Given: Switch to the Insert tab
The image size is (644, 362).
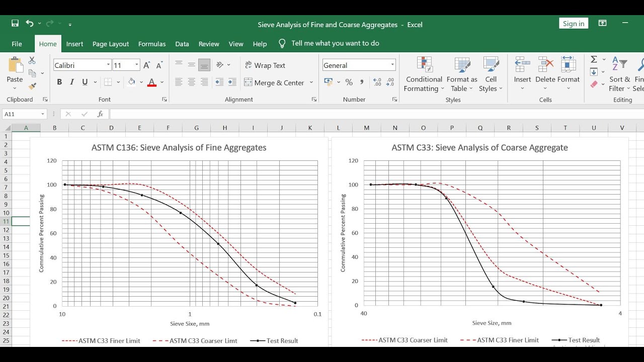Looking at the screenshot, I should click(74, 44).
